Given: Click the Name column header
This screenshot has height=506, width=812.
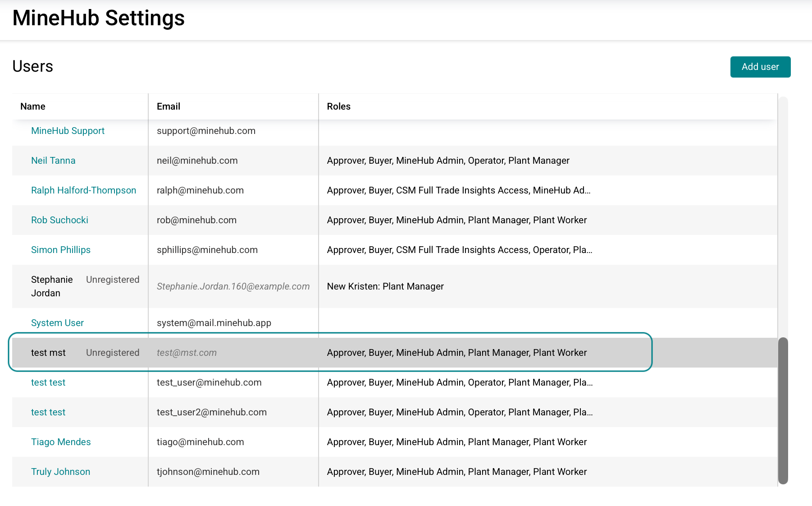Looking at the screenshot, I should [33, 106].
